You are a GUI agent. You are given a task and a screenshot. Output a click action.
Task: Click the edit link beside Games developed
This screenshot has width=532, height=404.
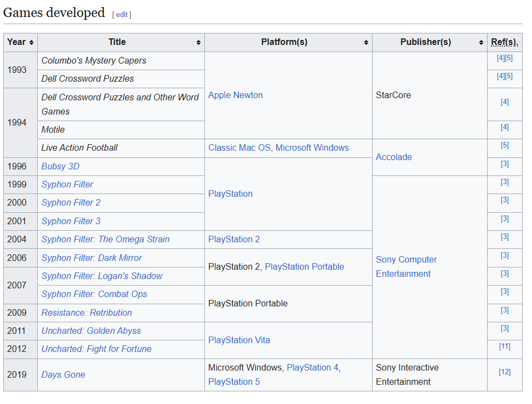(x=122, y=15)
